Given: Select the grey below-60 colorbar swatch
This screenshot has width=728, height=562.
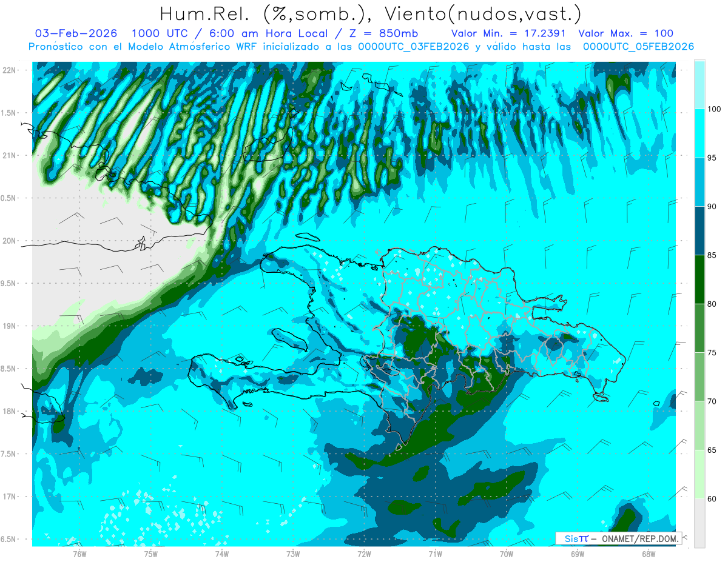Looking at the screenshot, I should point(699,523).
